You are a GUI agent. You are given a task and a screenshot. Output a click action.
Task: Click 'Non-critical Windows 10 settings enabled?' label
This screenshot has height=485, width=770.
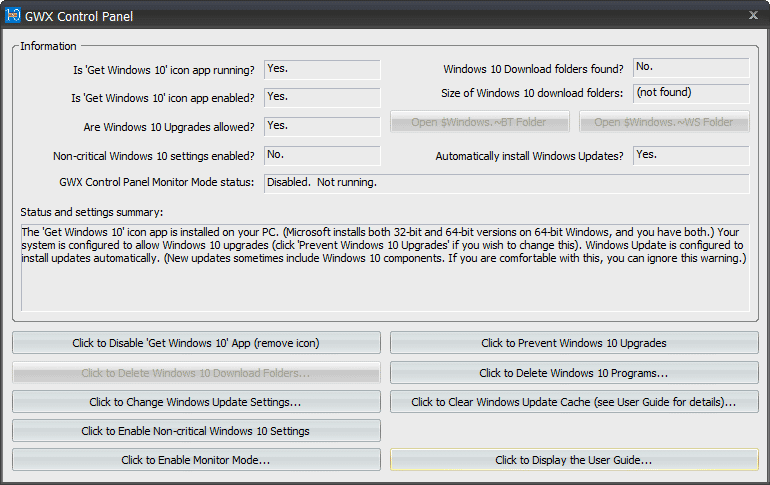(154, 156)
